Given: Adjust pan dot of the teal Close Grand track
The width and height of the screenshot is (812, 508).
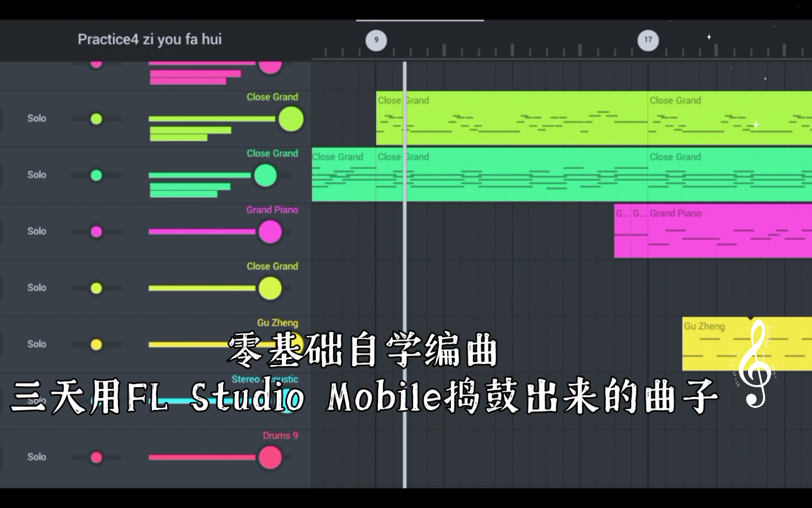Looking at the screenshot, I should [96, 175].
